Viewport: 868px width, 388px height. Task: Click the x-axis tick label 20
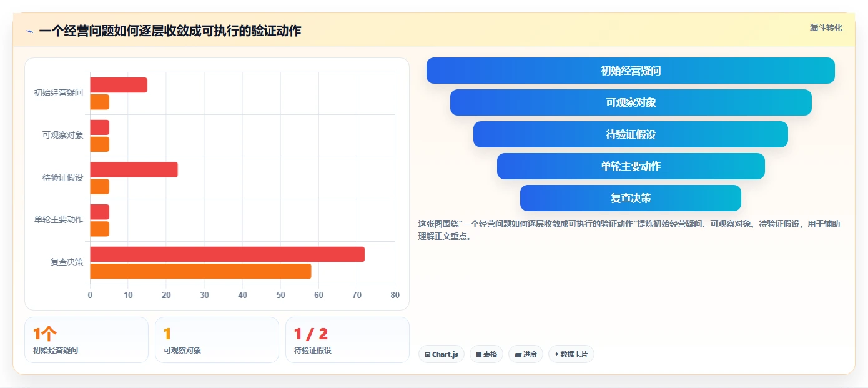click(x=166, y=295)
